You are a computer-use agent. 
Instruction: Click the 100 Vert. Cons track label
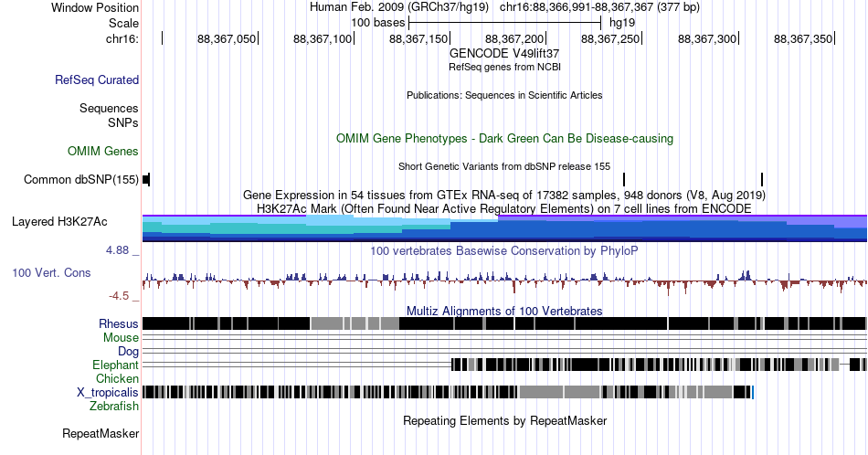pos(51,272)
